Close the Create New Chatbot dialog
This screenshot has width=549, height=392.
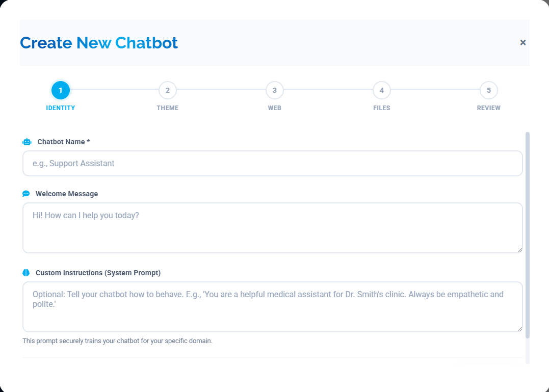tap(522, 42)
